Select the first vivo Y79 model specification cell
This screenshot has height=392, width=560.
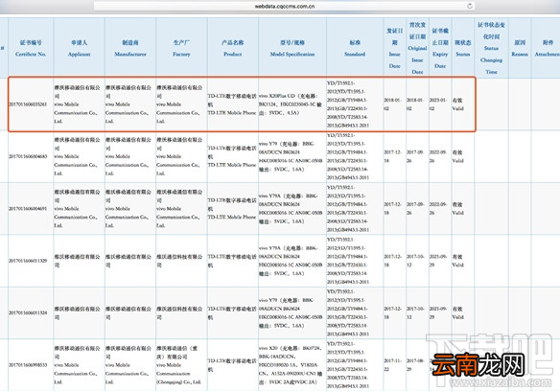click(x=292, y=156)
